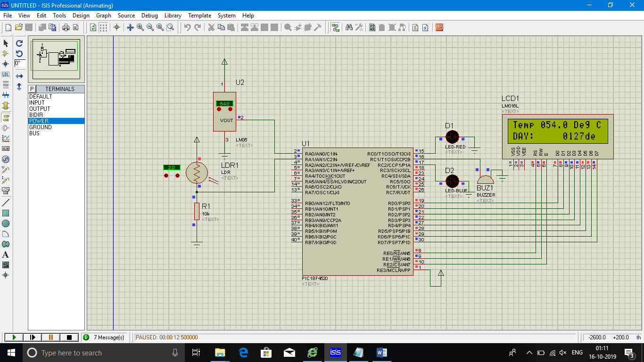Image resolution: width=644 pixels, height=362 pixels.
Task: Open design file via folder icon
Action: pyautogui.click(x=19, y=27)
